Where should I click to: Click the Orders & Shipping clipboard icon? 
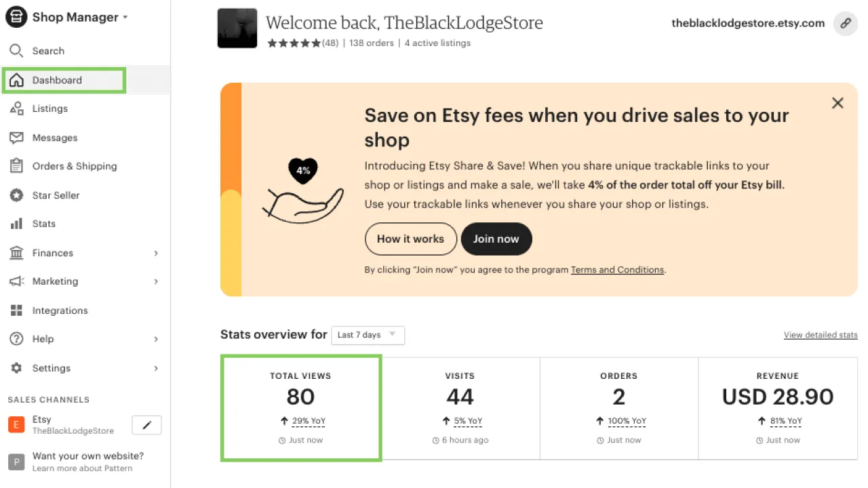click(x=16, y=166)
